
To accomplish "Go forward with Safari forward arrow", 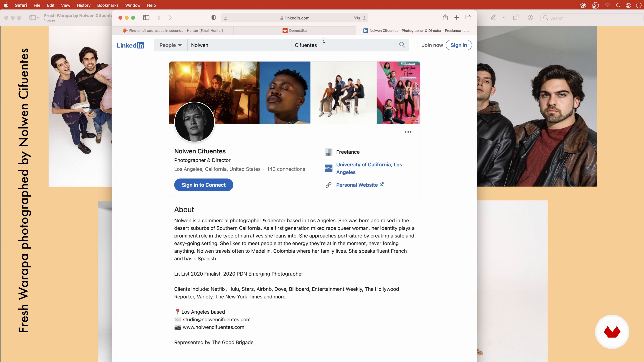I will (170, 17).
